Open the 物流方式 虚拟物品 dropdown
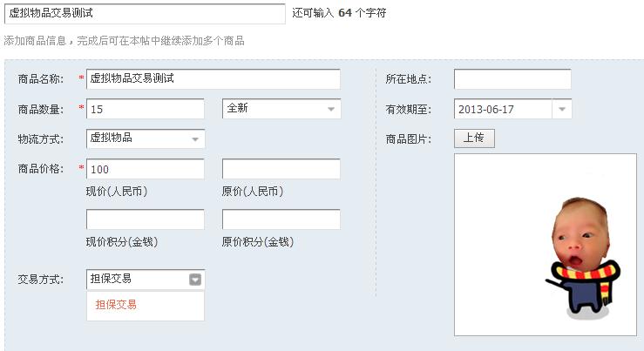The height and width of the screenshot is (351, 644). pyautogui.click(x=145, y=138)
